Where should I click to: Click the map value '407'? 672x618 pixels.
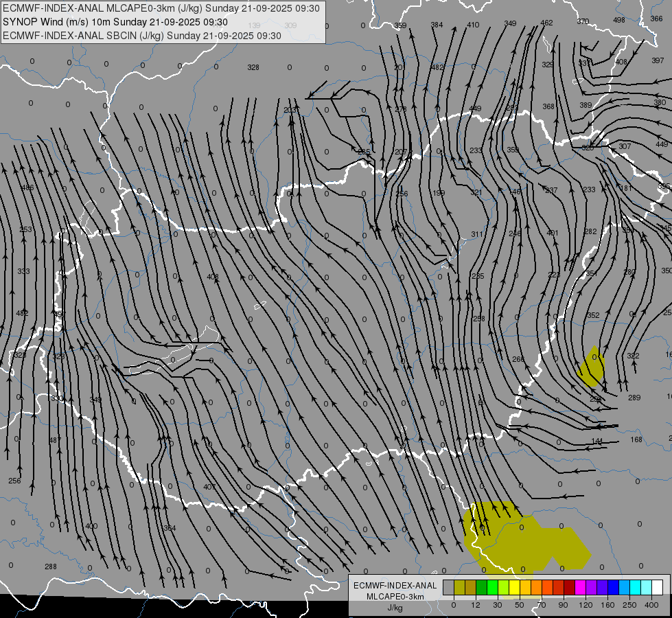[x=209, y=487]
